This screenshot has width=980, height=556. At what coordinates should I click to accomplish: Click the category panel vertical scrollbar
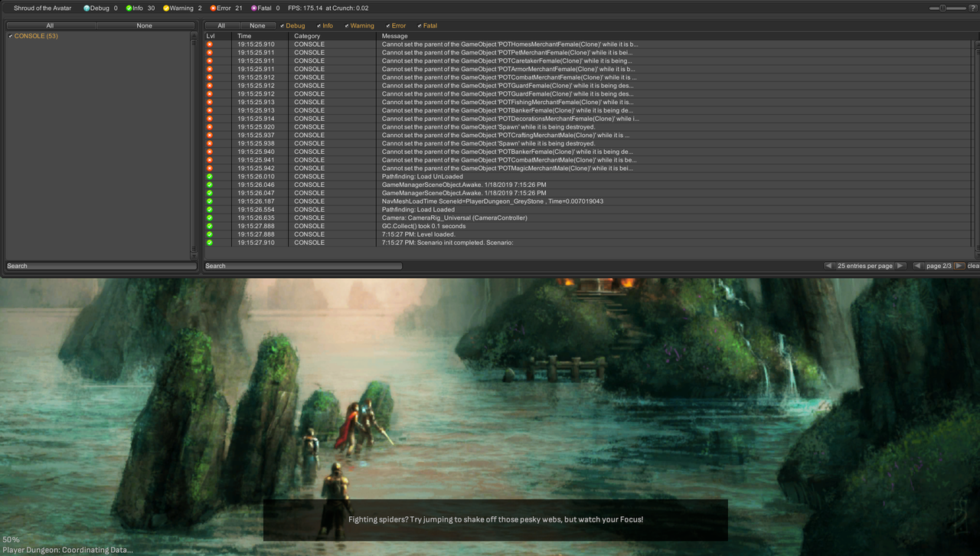coord(194,144)
